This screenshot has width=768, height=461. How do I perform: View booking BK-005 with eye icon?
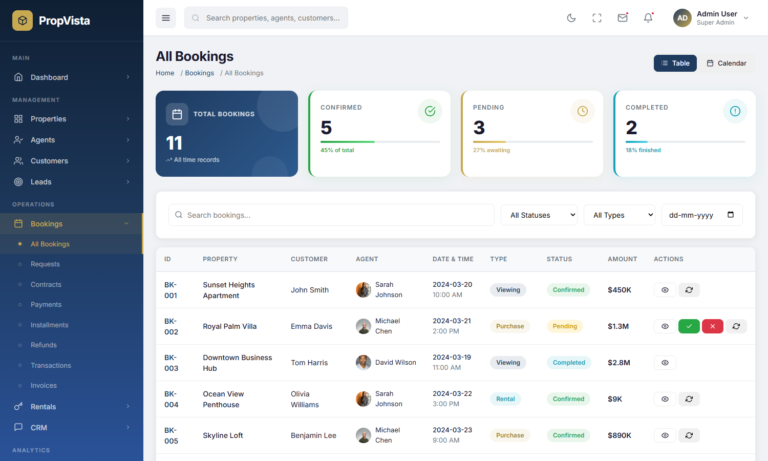(665, 435)
